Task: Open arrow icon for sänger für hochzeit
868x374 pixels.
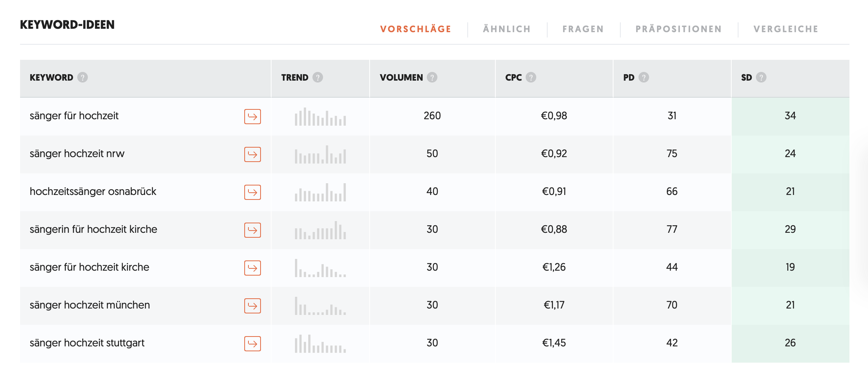Action: [x=253, y=116]
